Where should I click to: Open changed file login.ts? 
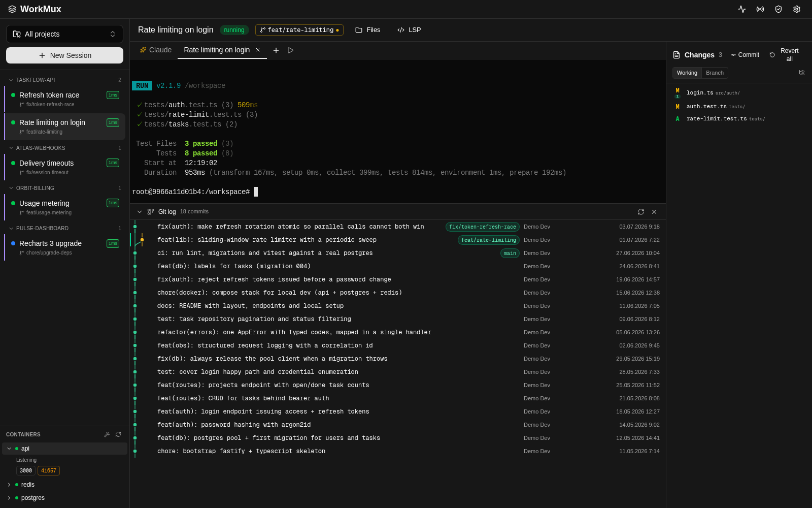[739, 93]
